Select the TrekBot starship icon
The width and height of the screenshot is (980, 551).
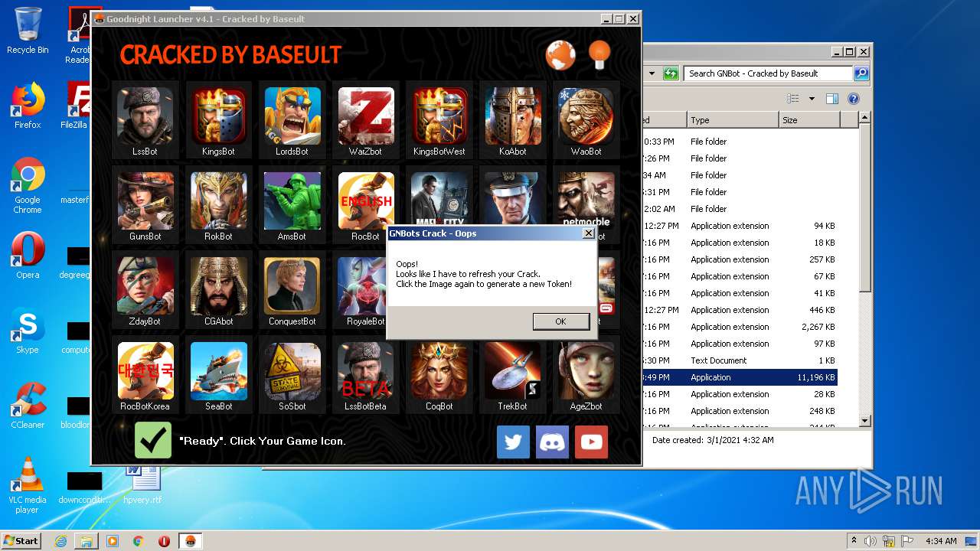point(512,370)
